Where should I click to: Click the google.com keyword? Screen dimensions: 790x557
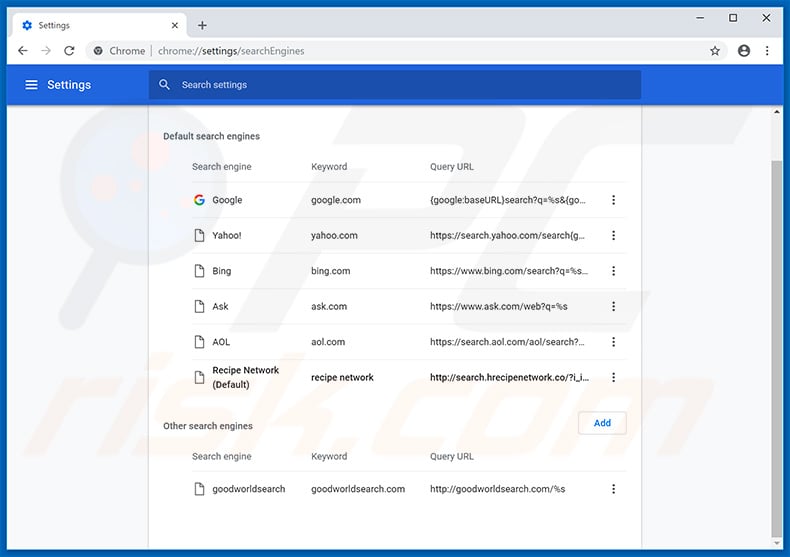[336, 200]
